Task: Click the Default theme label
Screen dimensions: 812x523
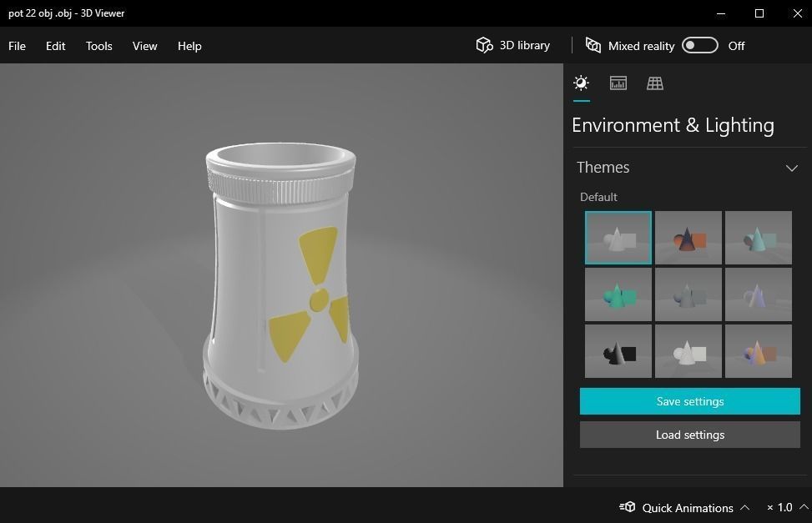Action: tap(598, 198)
